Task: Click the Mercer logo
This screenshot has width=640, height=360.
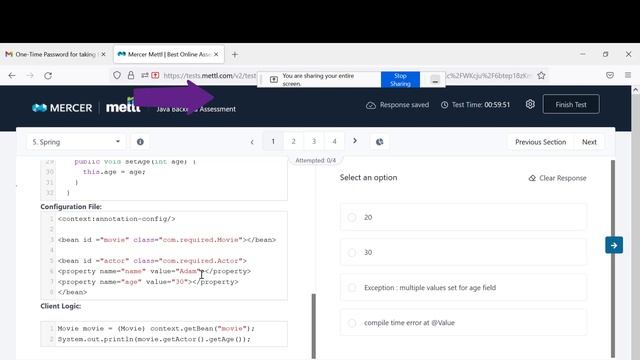Action: click(62, 108)
